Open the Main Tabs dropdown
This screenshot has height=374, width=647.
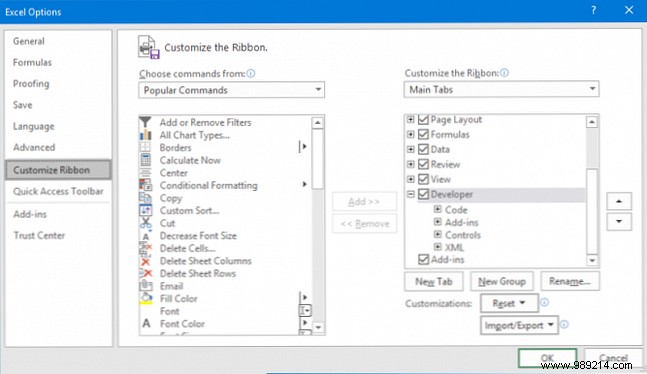point(501,89)
